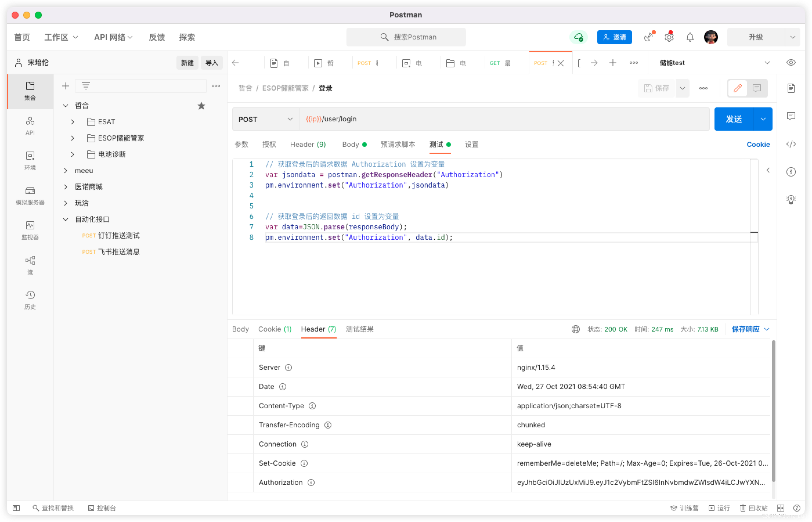The width and height of the screenshot is (812, 522).
Task: Open the Monitors (监视器) sidebar icon
Action: pos(30,230)
